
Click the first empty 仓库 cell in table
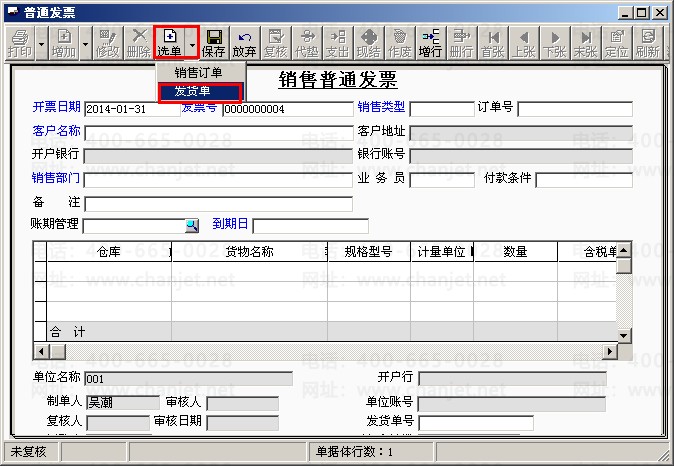(109, 272)
